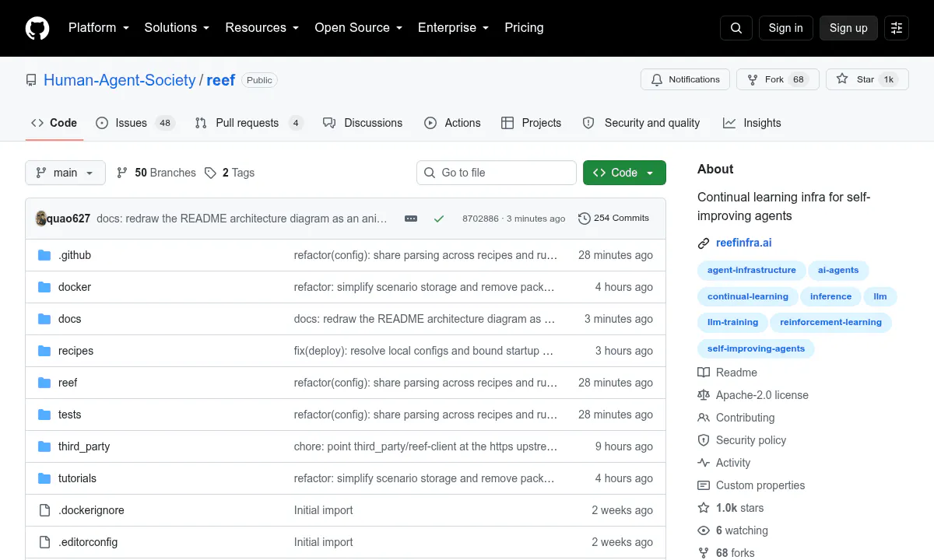
Task: Open the green Code dropdown button
Action: 624,173
